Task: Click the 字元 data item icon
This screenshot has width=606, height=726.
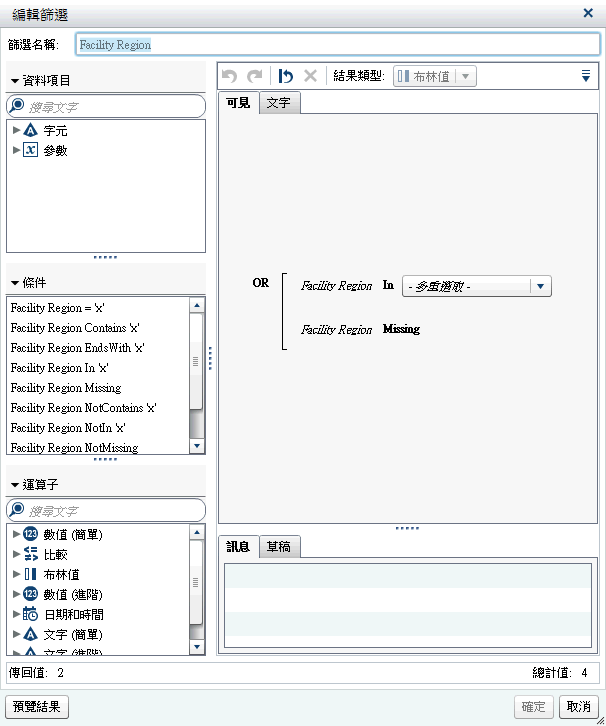Action: click(x=30, y=130)
